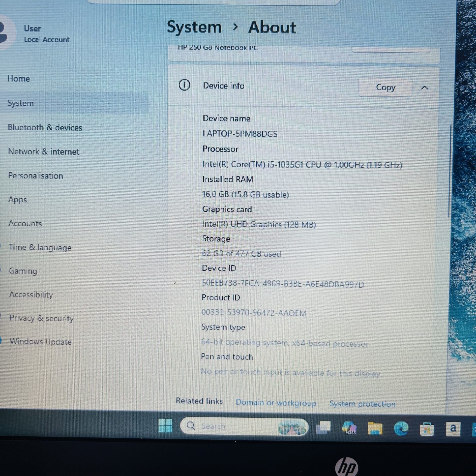
Task: Open Domain or workgroup link
Action: (x=276, y=403)
